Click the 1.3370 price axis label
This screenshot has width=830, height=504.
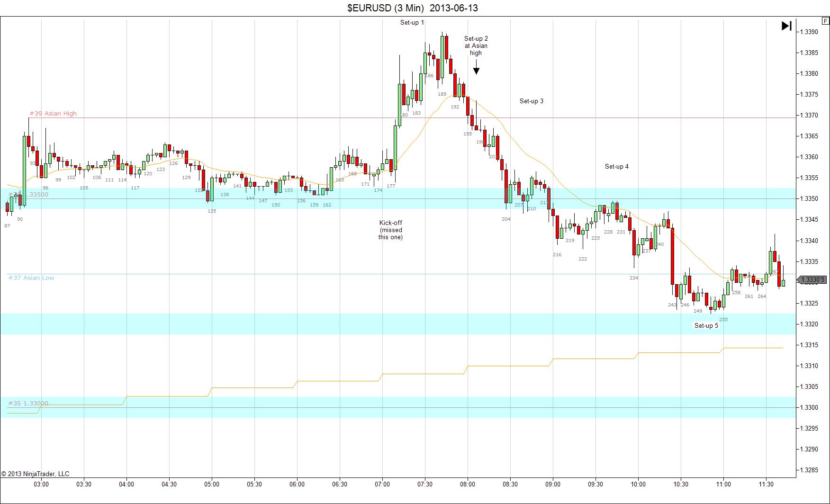[809, 115]
